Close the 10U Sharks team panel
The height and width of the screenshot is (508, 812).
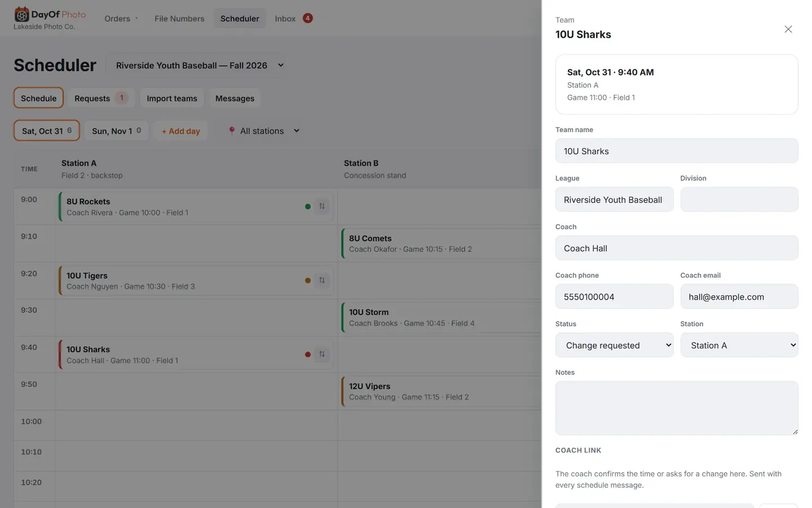[x=788, y=29]
